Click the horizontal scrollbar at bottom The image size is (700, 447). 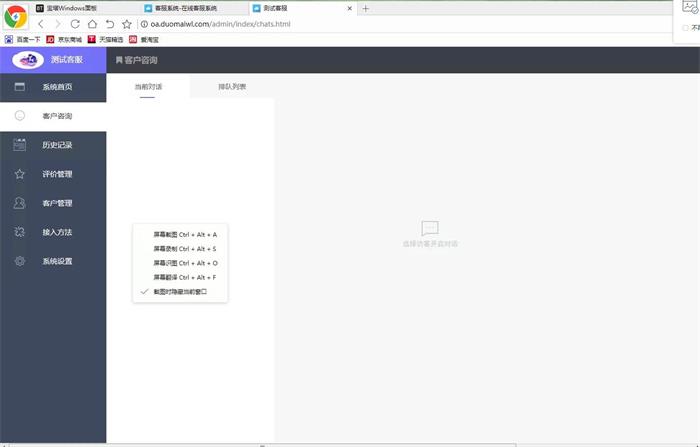tap(262, 445)
